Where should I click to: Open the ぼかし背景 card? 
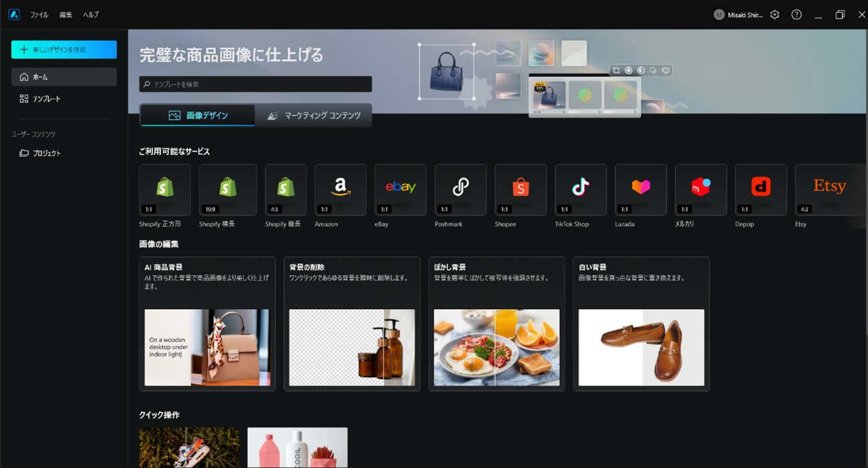pos(496,324)
